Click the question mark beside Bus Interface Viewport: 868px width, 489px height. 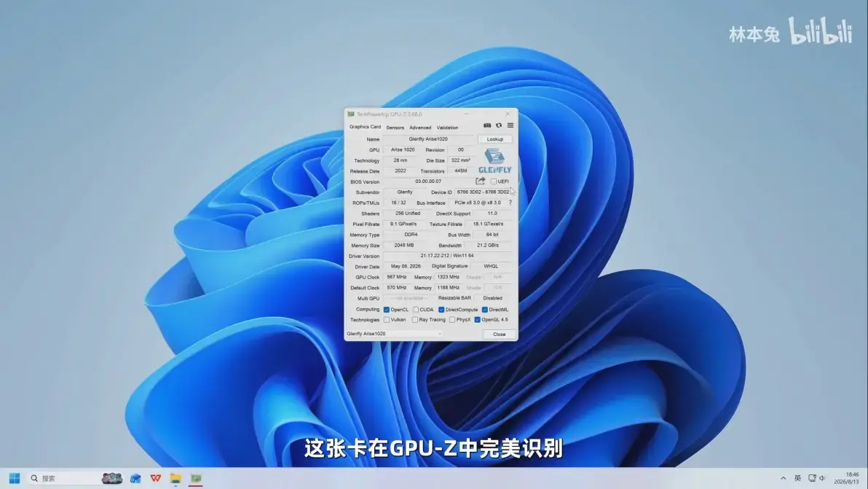click(x=510, y=203)
